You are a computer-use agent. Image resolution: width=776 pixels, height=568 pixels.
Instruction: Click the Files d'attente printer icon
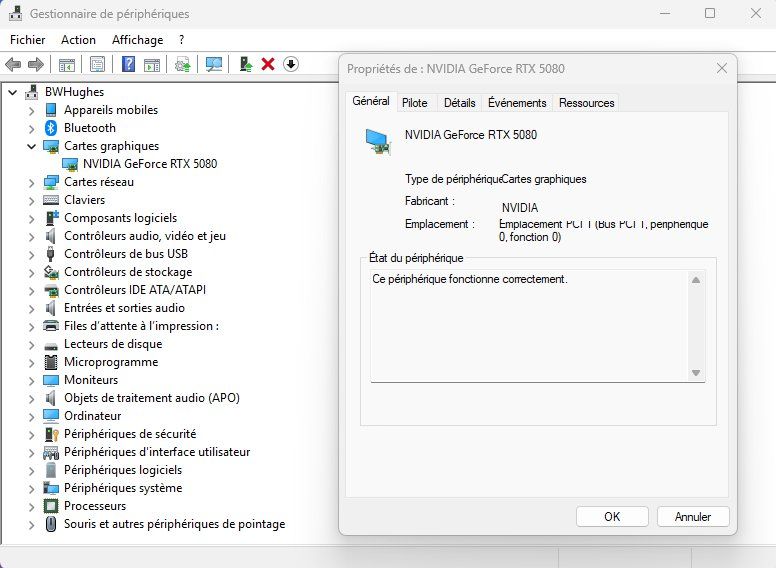(x=51, y=326)
